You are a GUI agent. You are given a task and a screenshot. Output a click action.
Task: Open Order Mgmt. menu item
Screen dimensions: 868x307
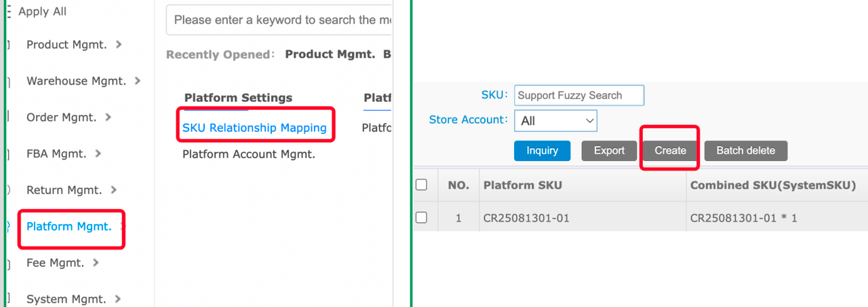coord(60,118)
